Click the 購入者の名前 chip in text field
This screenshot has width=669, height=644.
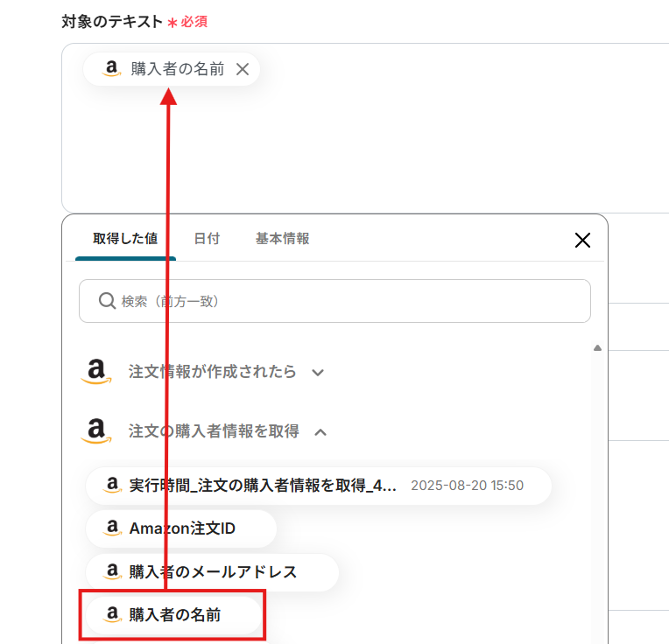(172, 69)
